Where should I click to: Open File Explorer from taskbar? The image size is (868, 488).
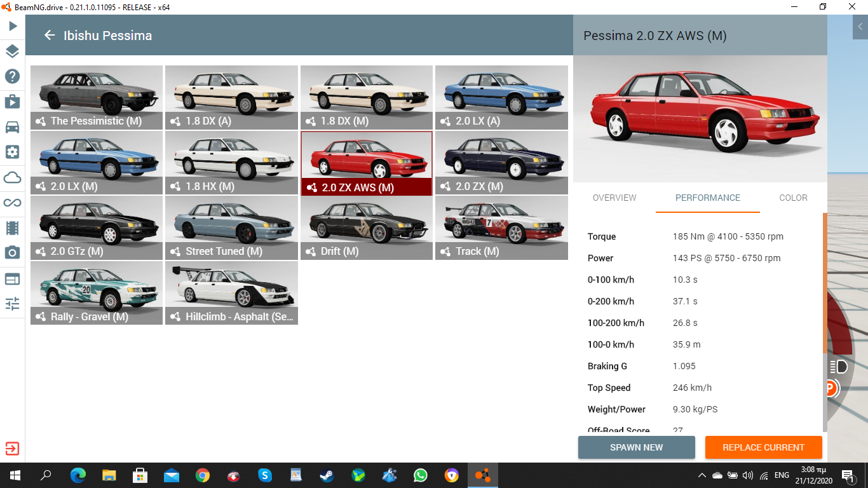click(x=109, y=475)
